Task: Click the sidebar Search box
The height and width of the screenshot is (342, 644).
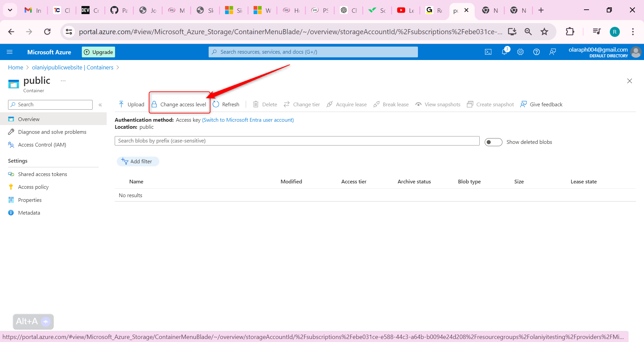Action: point(50,105)
